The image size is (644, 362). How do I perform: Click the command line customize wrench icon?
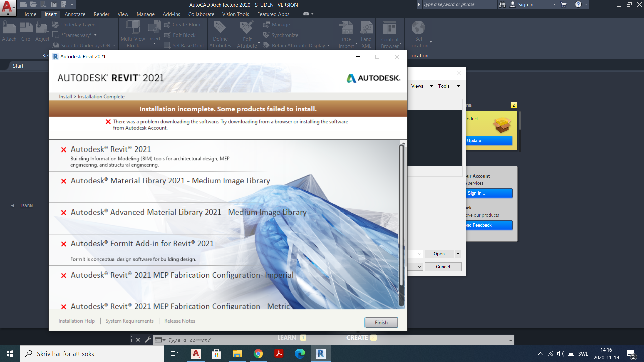click(148, 340)
